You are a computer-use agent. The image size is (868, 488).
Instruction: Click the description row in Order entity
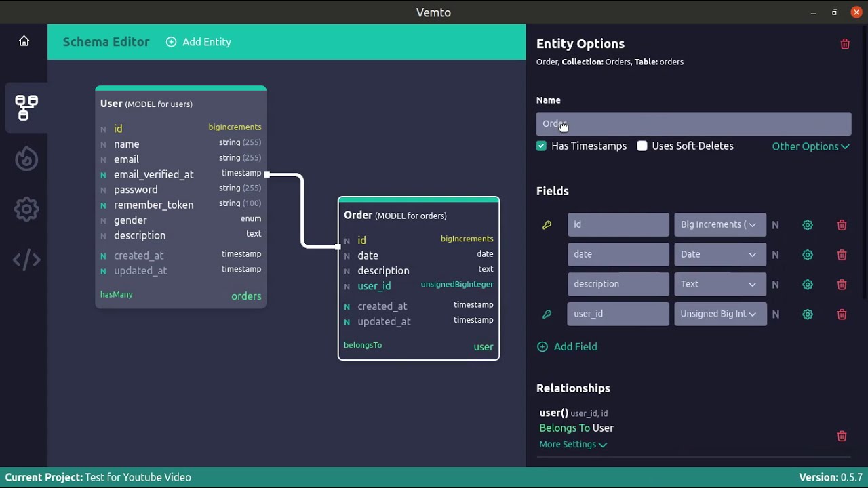(418, 270)
